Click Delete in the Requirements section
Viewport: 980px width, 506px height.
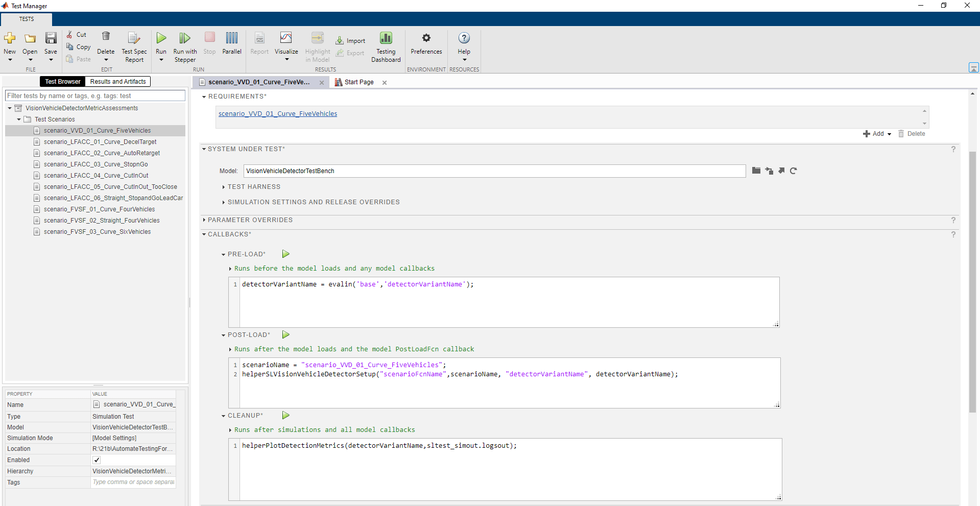tap(912, 134)
